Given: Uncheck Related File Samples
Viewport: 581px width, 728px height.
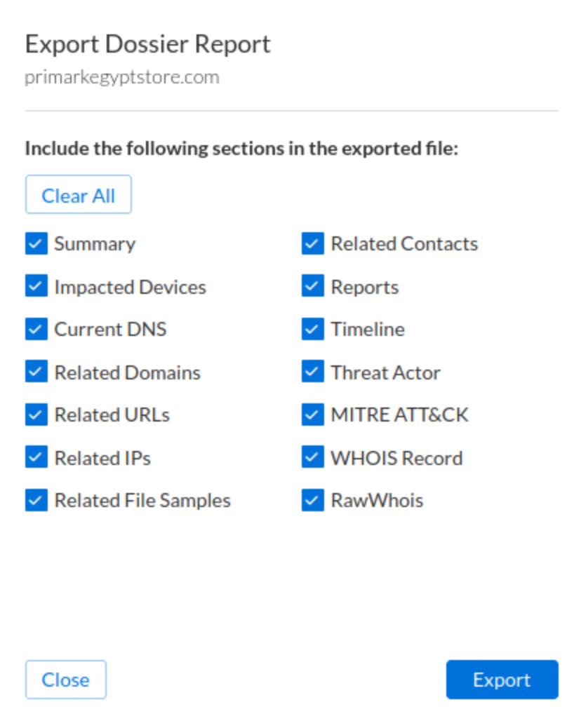Looking at the screenshot, I should pos(36,501).
